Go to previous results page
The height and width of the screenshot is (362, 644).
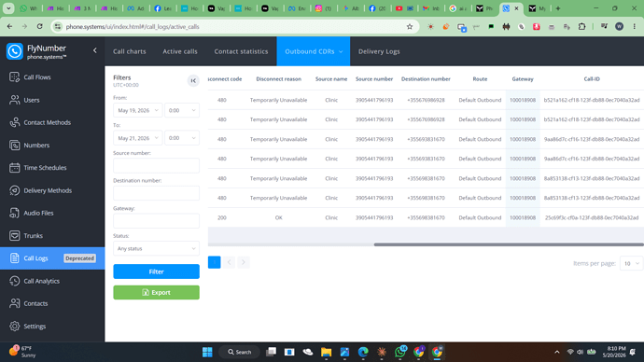coord(230,262)
